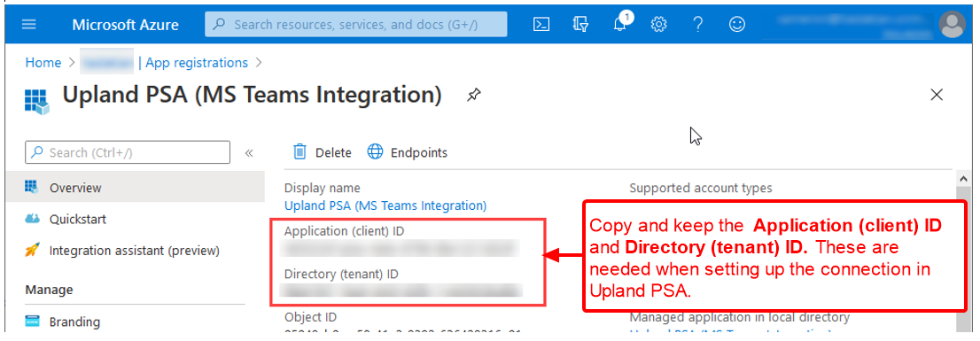
Task: Click the magnifier icon in global search
Action: [220, 25]
